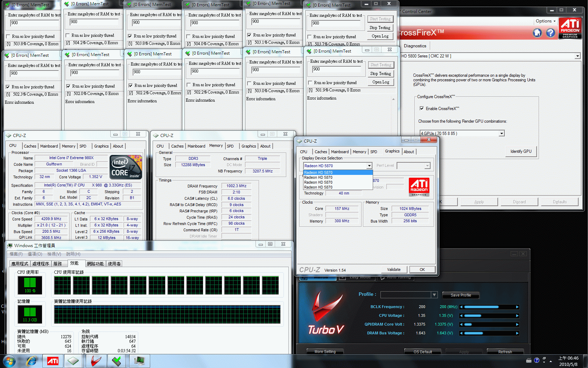Uncheck low priority thread in 502.0% Coverage MemTest

[68, 86]
